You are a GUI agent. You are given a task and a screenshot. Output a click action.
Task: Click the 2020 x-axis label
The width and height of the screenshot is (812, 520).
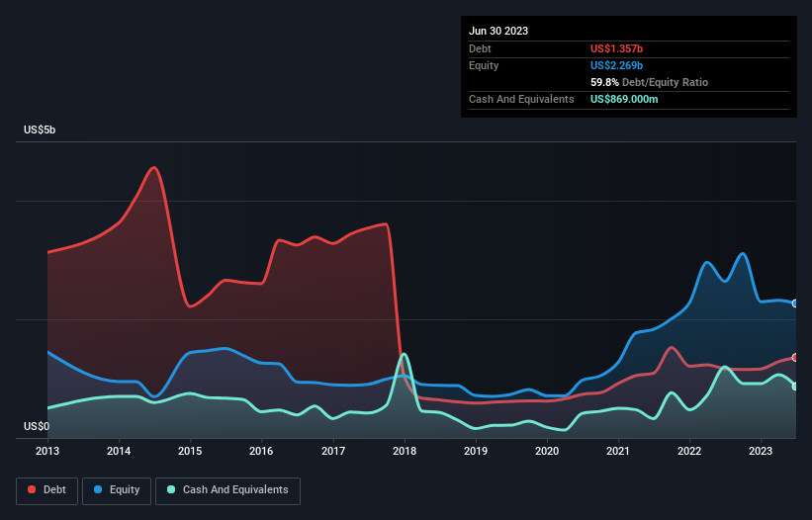tap(547, 451)
